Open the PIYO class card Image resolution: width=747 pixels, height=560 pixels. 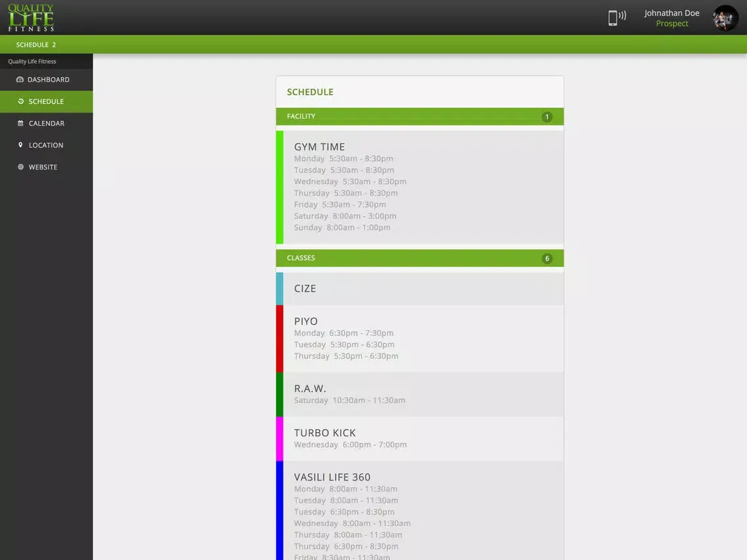(x=420, y=338)
